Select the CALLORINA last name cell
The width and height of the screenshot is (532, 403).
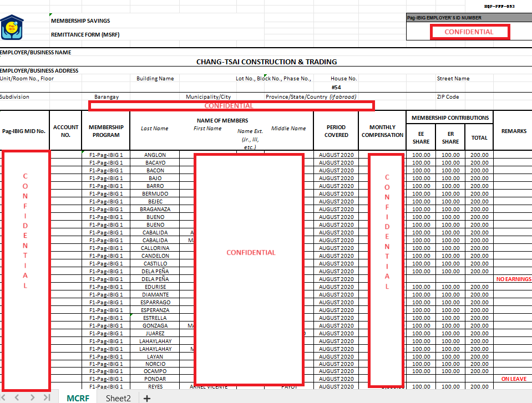click(x=155, y=248)
